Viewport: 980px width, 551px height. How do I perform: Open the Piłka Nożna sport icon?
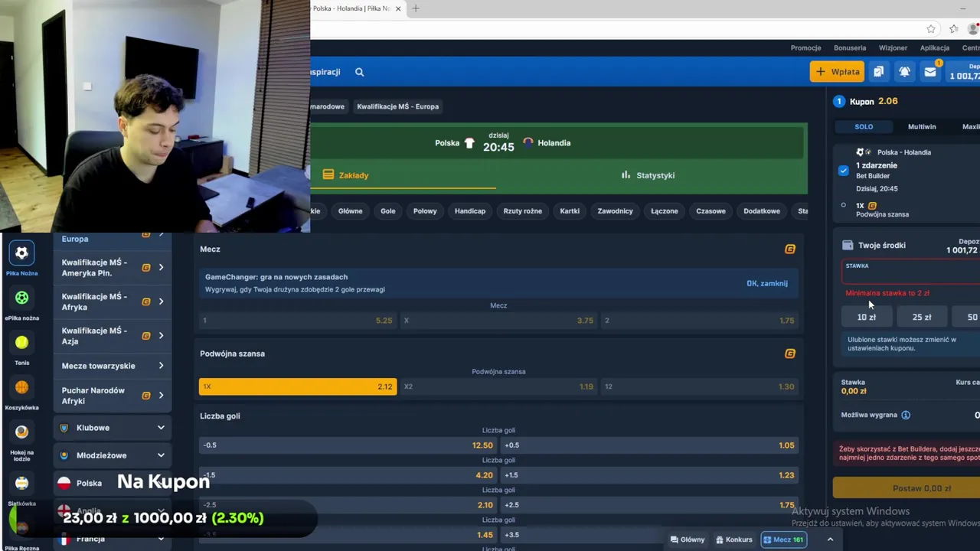[21, 253]
